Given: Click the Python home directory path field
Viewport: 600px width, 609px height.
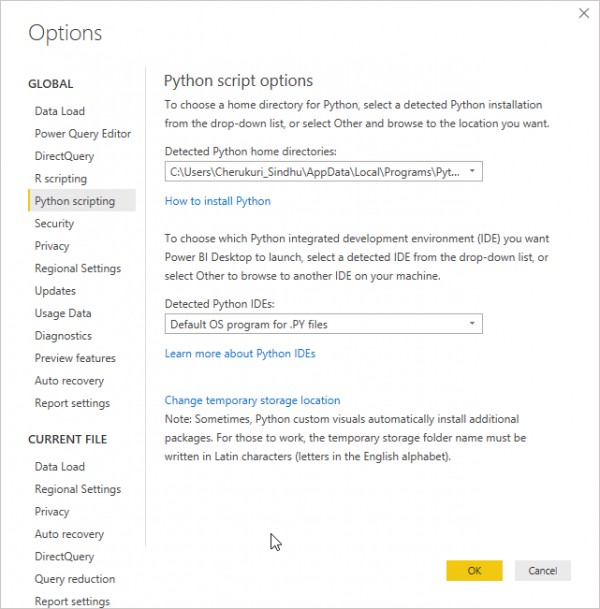Looking at the screenshot, I should pos(323,171).
